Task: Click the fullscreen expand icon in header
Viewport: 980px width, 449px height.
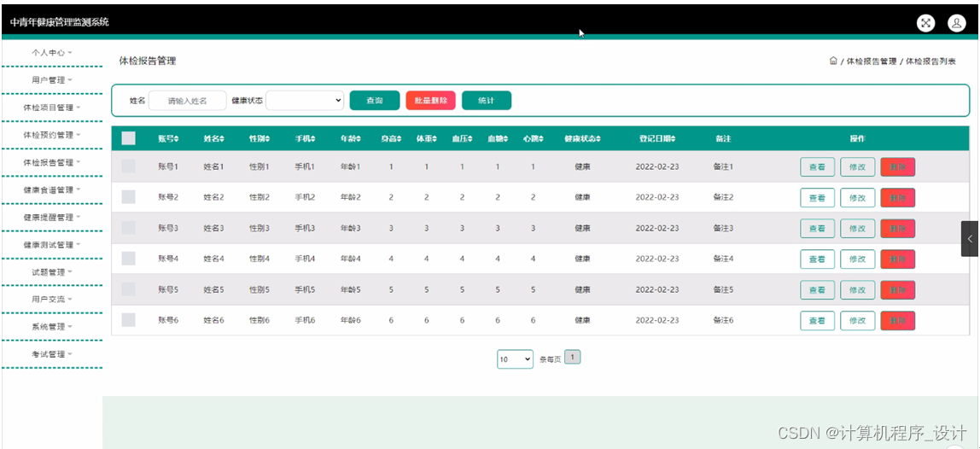Action: point(925,23)
